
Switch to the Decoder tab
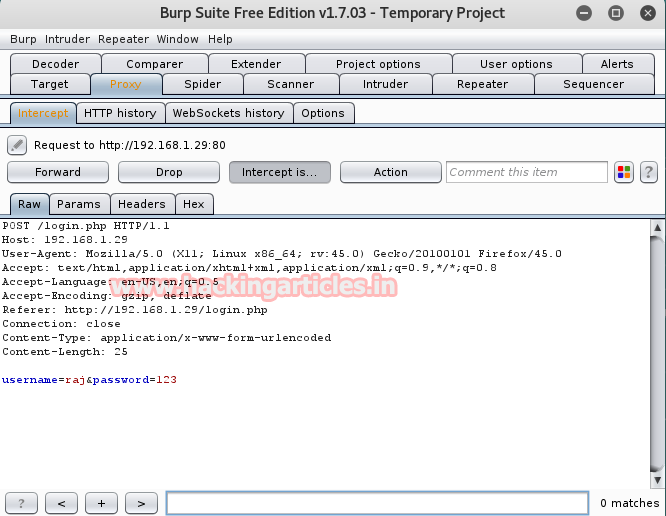tap(56, 64)
